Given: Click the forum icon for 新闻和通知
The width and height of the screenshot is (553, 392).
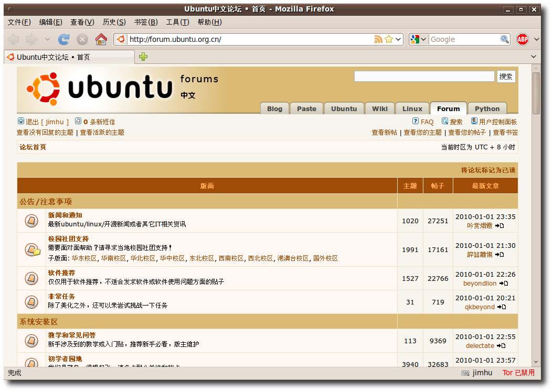Looking at the screenshot, I should tap(31, 221).
